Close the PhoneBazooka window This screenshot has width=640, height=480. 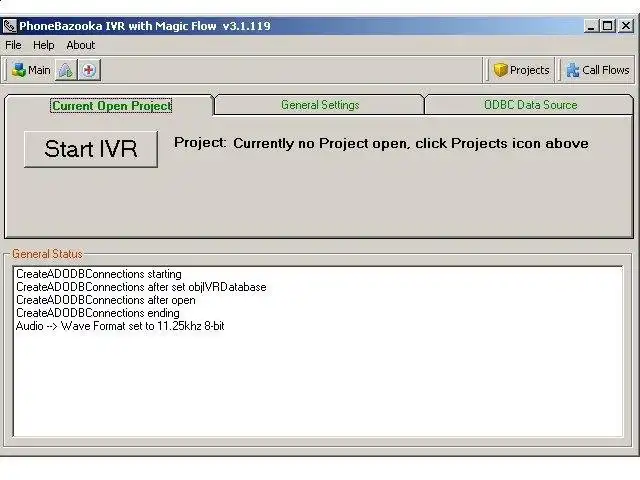pos(626,26)
